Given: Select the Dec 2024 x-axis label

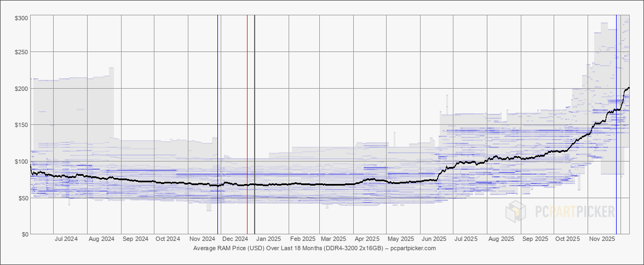Looking at the screenshot, I should [x=235, y=239].
